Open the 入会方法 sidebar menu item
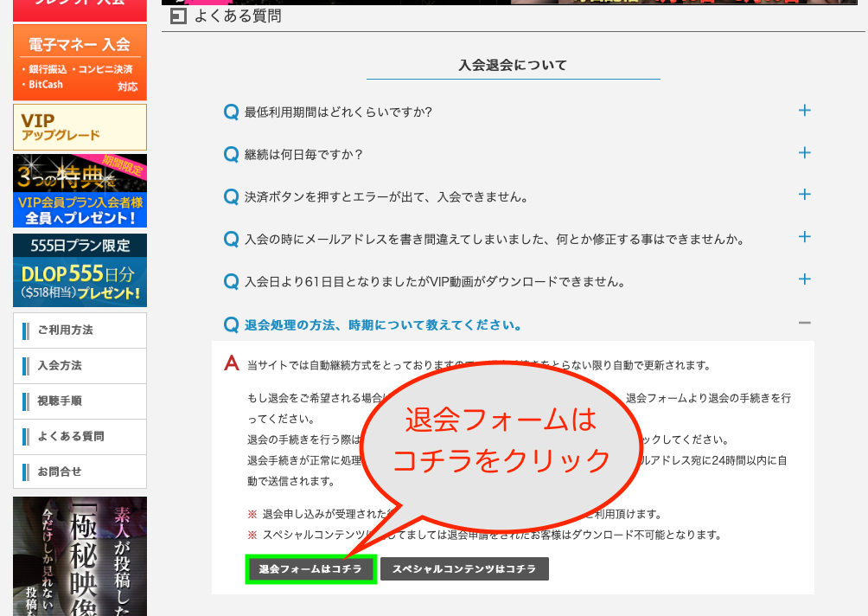 [x=80, y=366]
